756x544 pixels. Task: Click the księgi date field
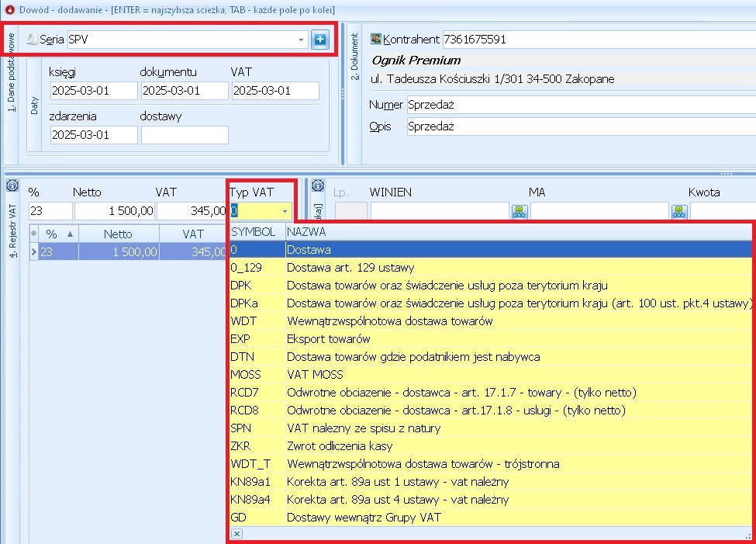pyautogui.click(x=94, y=91)
